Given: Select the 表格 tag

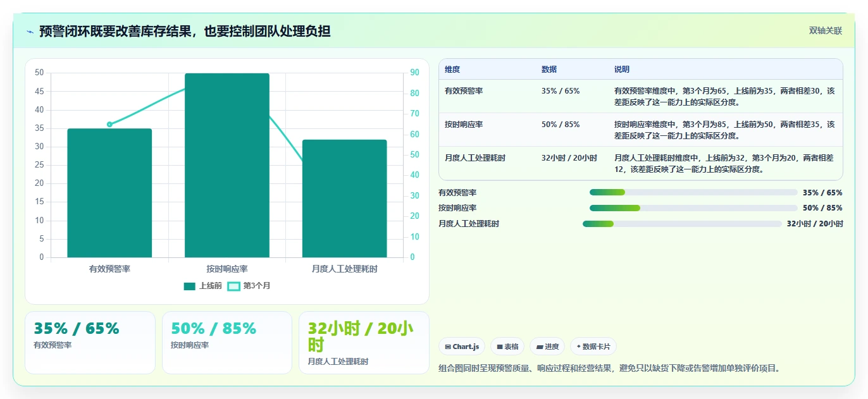Looking at the screenshot, I should point(507,347).
